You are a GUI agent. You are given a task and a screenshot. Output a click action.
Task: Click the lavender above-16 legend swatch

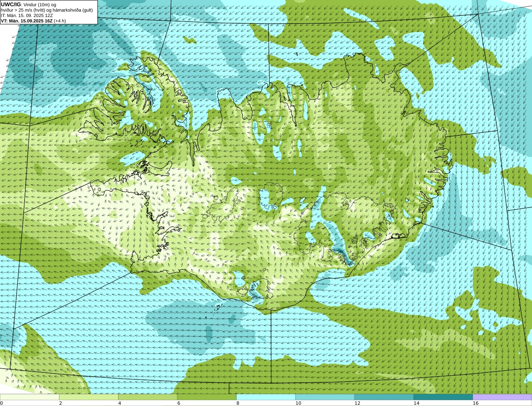(502, 397)
